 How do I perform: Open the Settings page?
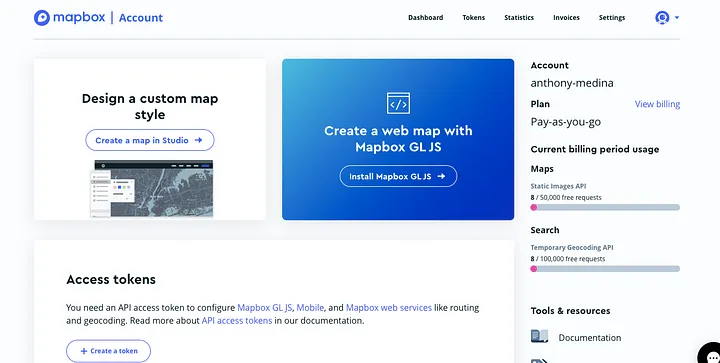point(612,17)
